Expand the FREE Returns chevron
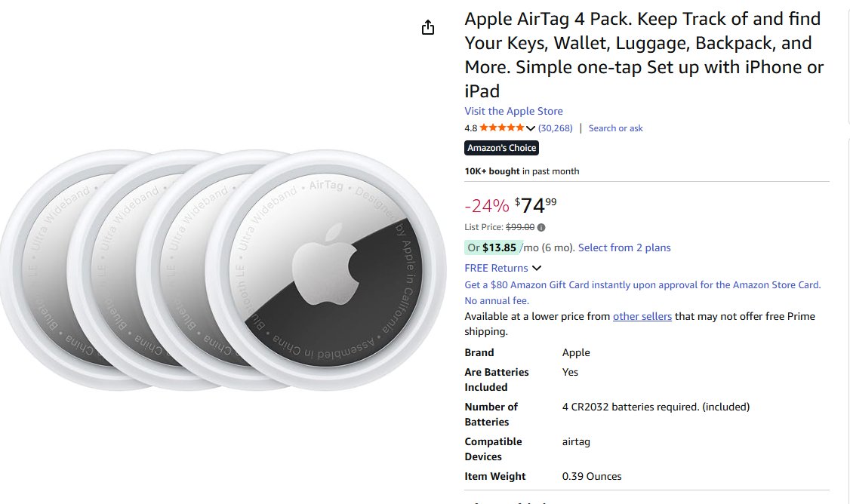Screen dimensions: 850x504 click(537, 269)
